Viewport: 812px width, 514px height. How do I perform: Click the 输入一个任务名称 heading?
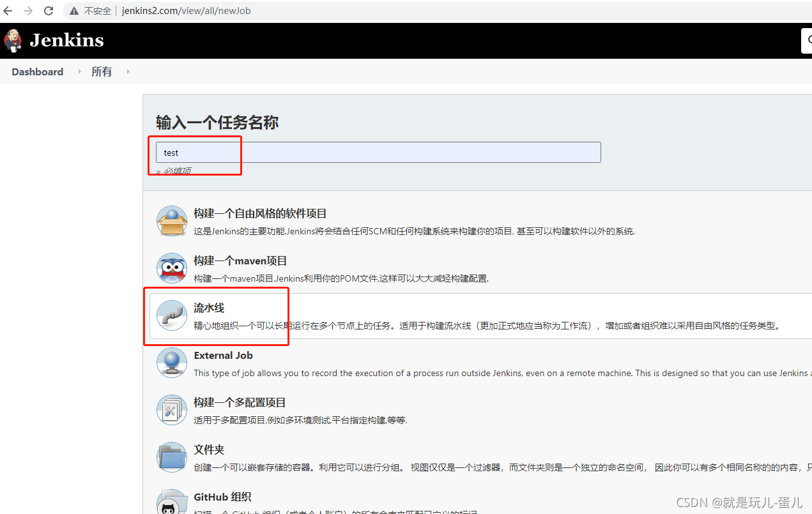coord(217,123)
